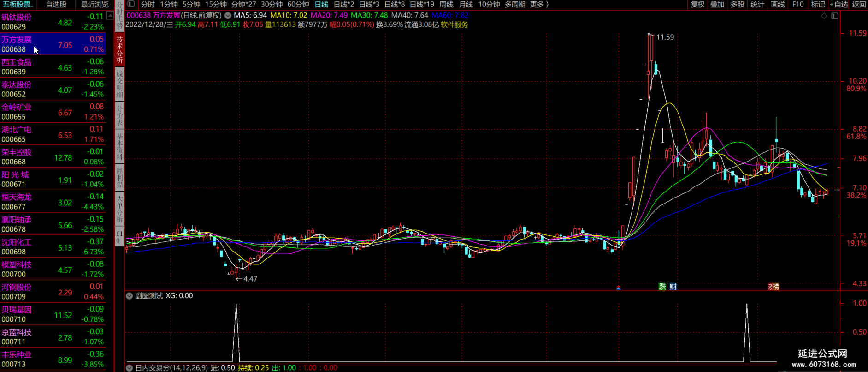The image size is (868, 372).
Task: Click the green 跌 event marker on the chart
Action: coord(662,287)
